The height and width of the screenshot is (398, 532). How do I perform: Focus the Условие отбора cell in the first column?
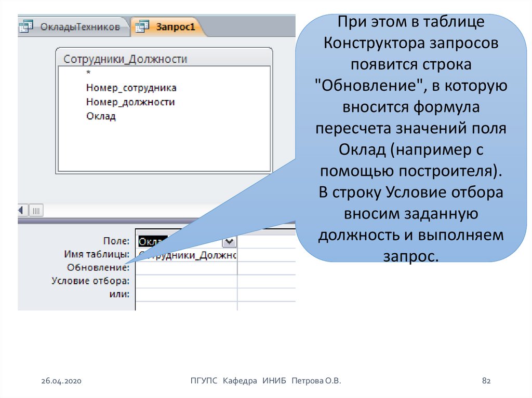[185, 281]
